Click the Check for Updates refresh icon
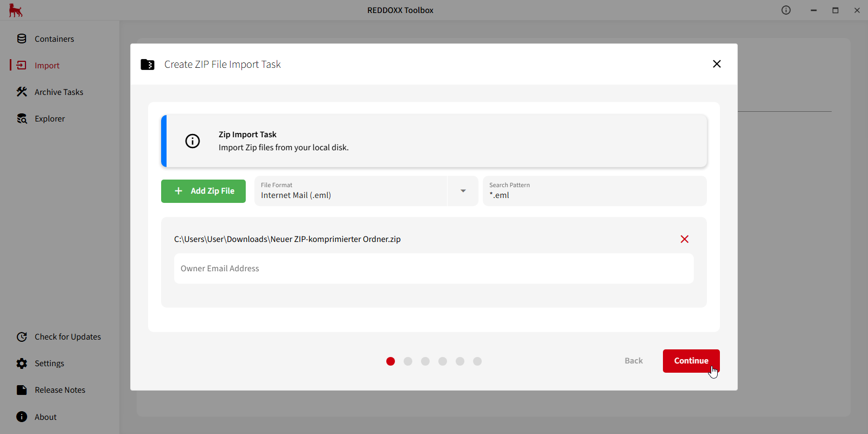The height and width of the screenshot is (434, 868). point(22,336)
